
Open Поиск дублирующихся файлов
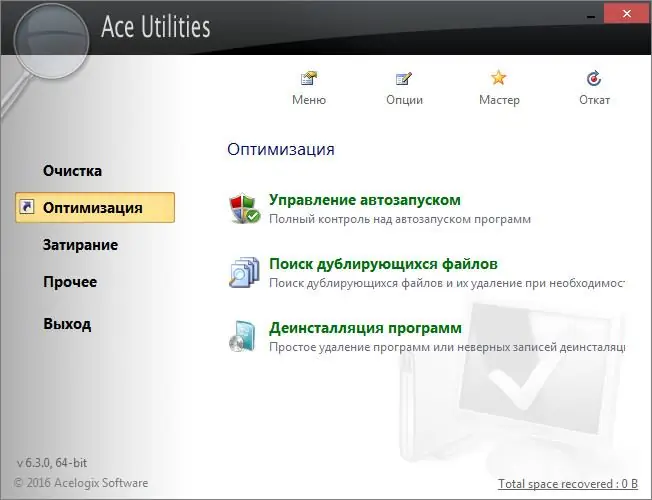383,264
